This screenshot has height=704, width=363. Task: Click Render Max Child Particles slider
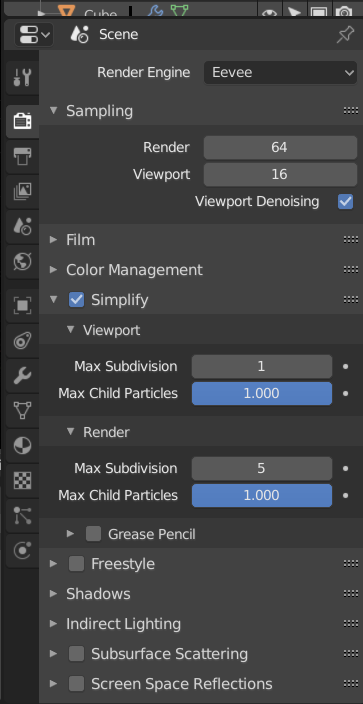click(x=262, y=495)
